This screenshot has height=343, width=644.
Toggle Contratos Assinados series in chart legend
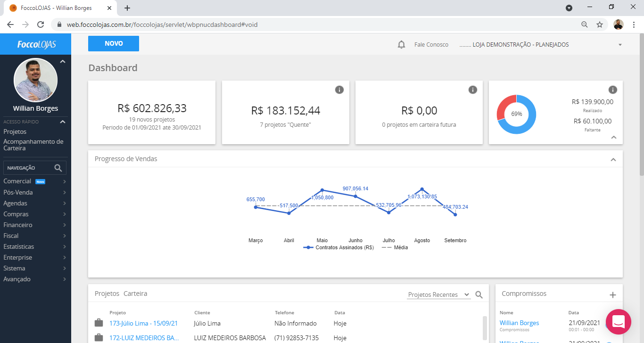pos(339,247)
